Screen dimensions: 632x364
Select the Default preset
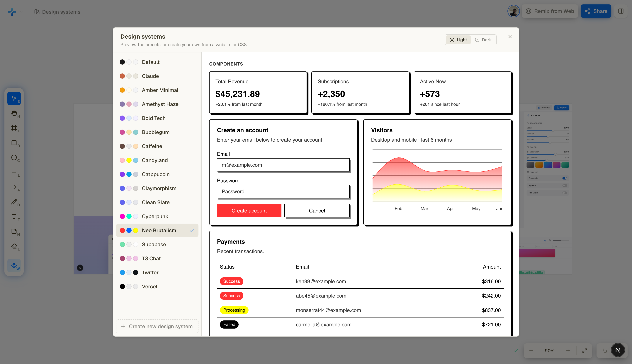coord(157,62)
